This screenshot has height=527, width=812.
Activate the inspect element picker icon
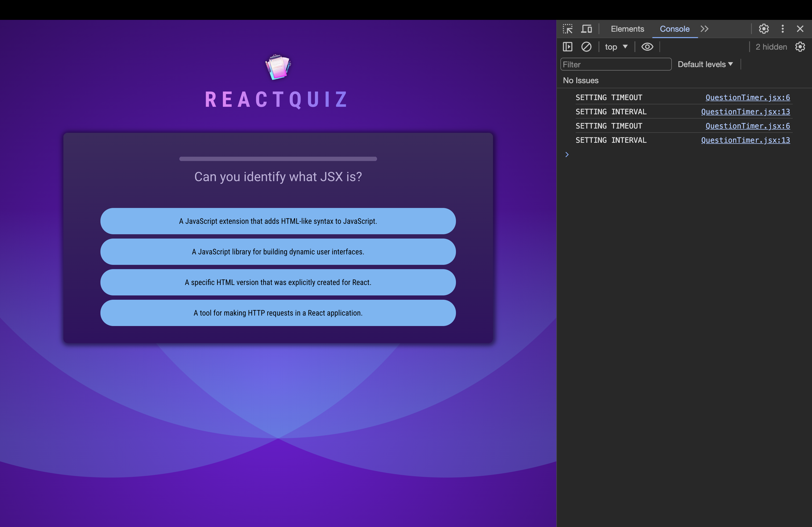tap(567, 29)
